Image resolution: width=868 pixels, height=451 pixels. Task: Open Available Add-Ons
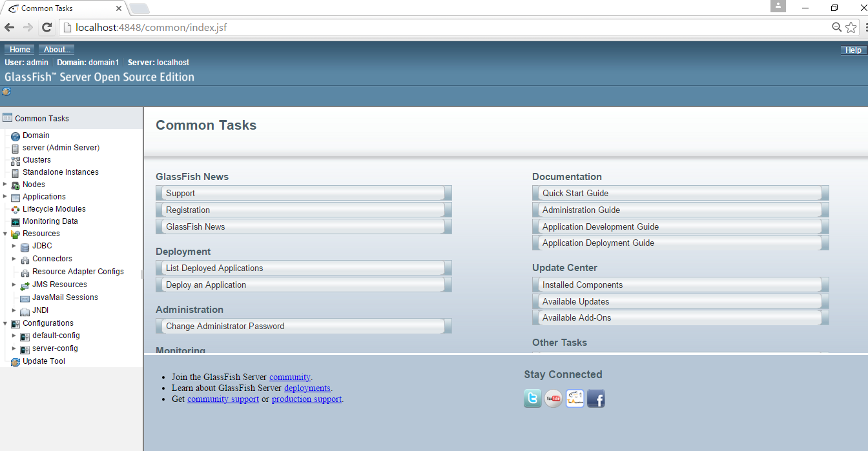681,318
